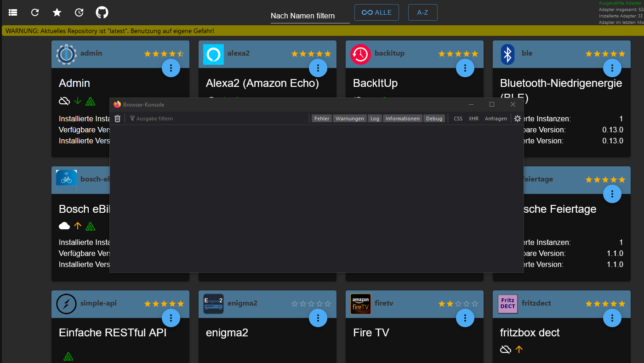Click the star favorites icon in top toolbar
Image resolution: width=644 pixels, height=363 pixels.
click(x=57, y=12)
